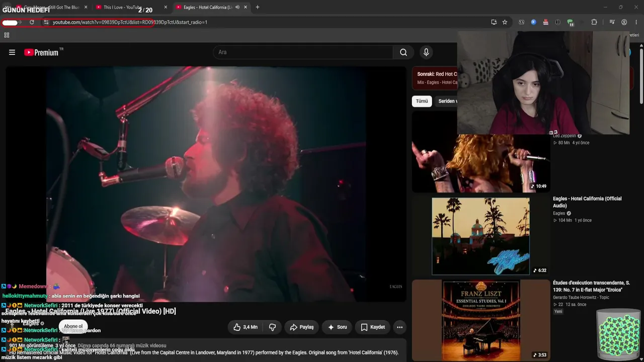
Task: Open the media control icon in toolbar
Action: click(612, 22)
